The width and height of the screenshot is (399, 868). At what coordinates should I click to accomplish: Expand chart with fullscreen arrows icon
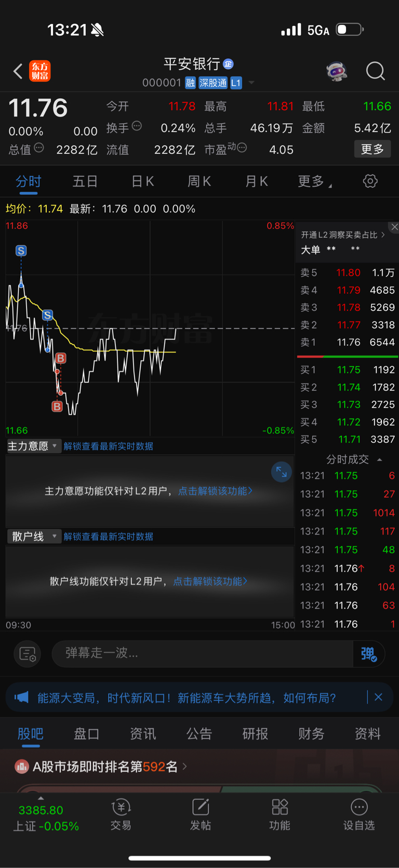(282, 472)
